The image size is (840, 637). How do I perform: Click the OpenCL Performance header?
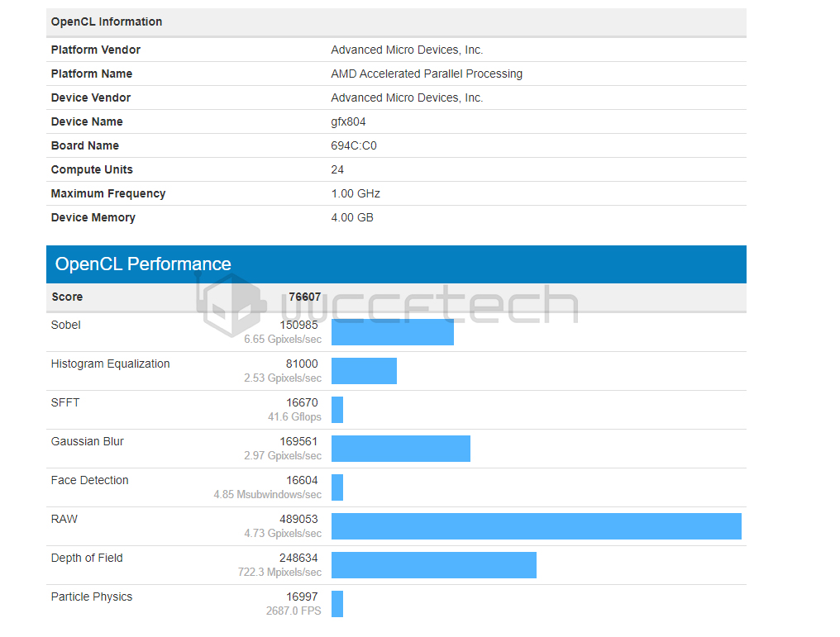[396, 264]
